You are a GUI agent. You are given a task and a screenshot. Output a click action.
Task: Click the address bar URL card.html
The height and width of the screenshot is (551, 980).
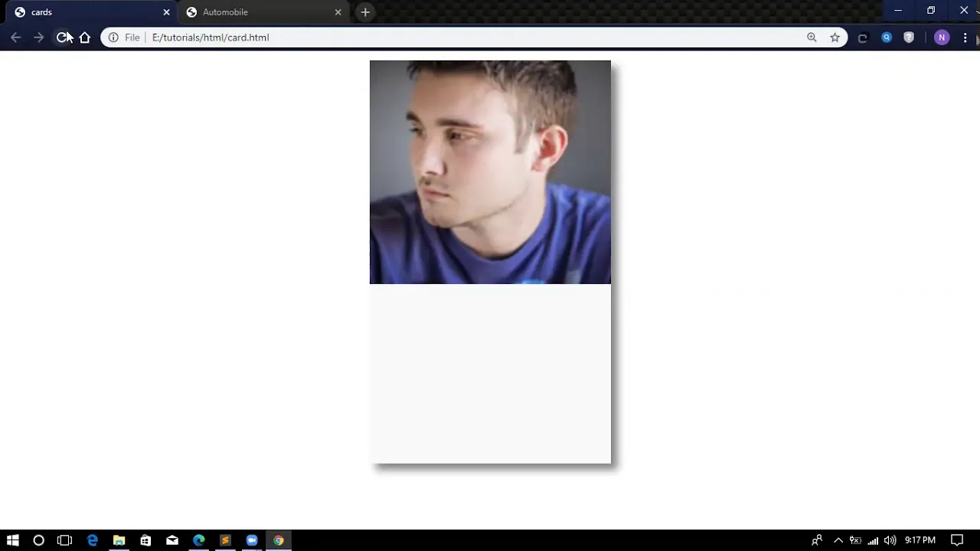tap(211, 37)
